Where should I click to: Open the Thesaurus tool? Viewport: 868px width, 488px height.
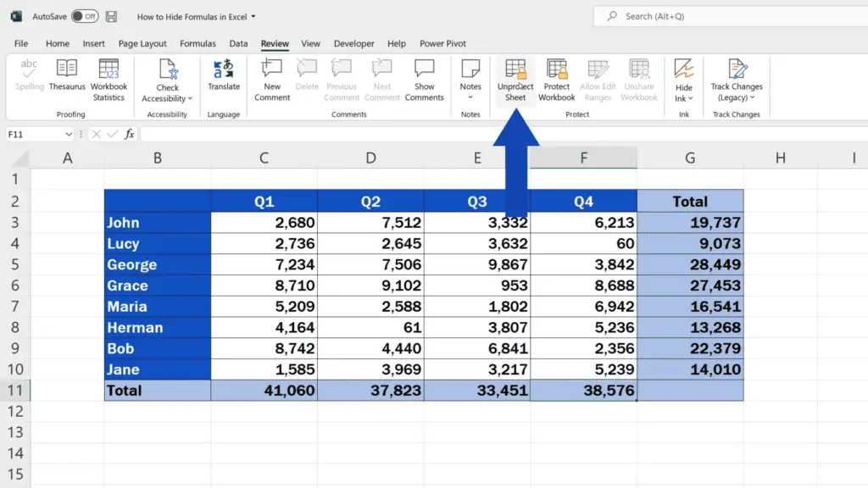coord(67,75)
